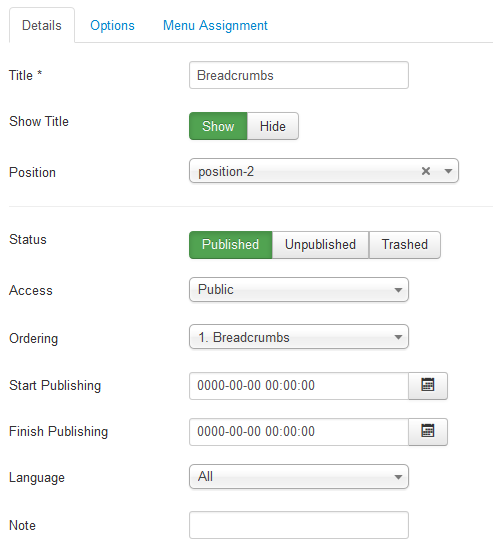This screenshot has height=557, width=493.
Task: Click the empty Note field
Action: tap(299, 525)
